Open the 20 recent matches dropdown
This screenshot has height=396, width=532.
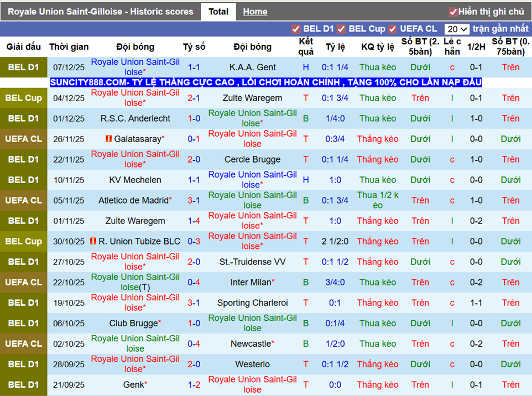(x=457, y=29)
